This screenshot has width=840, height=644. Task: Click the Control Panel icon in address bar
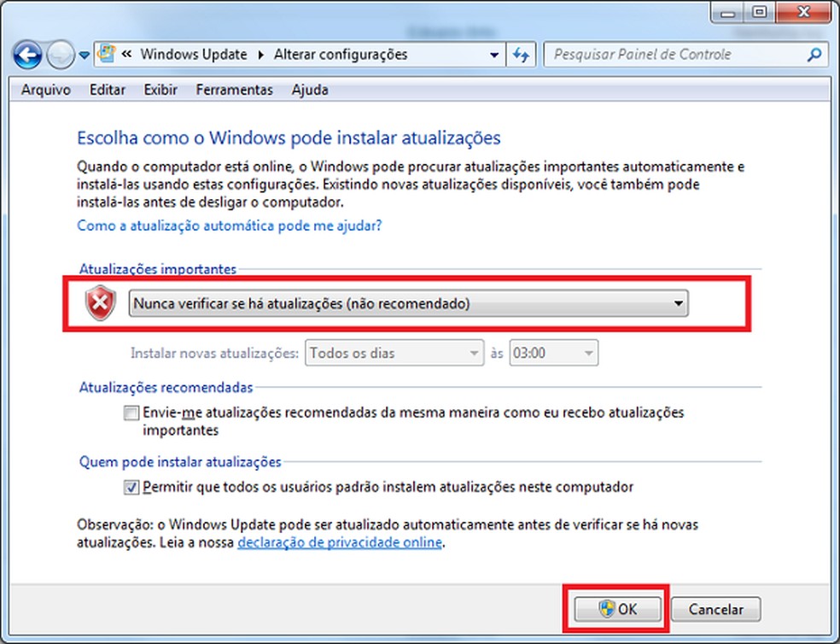pyautogui.click(x=104, y=54)
